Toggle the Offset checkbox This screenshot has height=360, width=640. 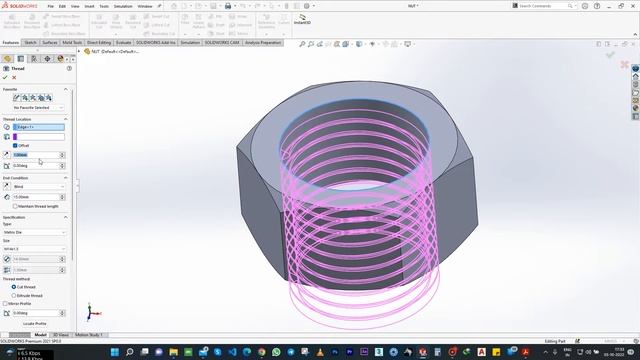[x=15, y=145]
